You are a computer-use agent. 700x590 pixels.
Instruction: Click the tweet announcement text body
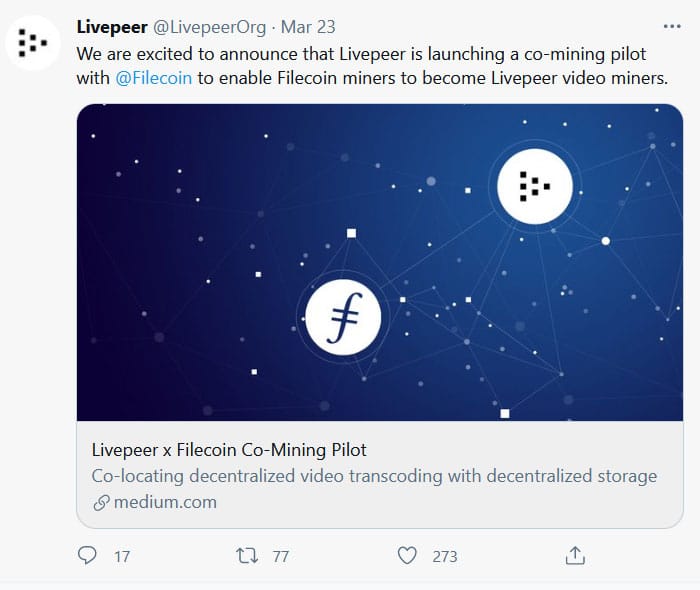pos(370,53)
